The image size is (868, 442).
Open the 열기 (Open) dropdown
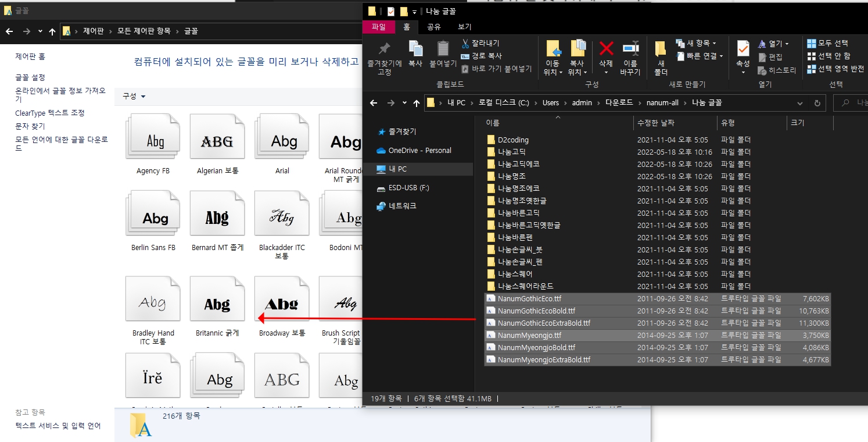[x=773, y=44]
